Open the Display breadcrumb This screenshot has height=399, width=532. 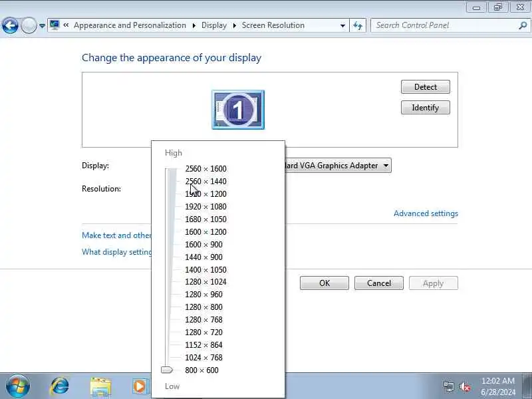[213, 25]
